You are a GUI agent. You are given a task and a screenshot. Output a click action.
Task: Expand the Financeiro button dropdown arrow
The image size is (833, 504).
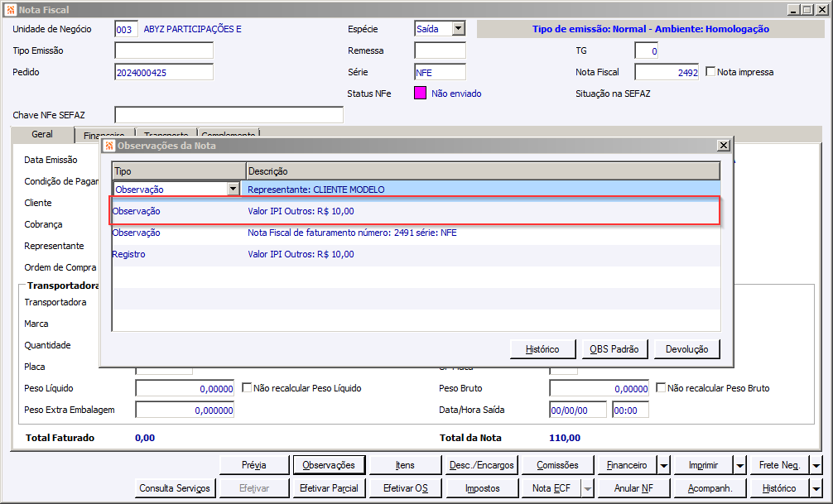[663, 465]
